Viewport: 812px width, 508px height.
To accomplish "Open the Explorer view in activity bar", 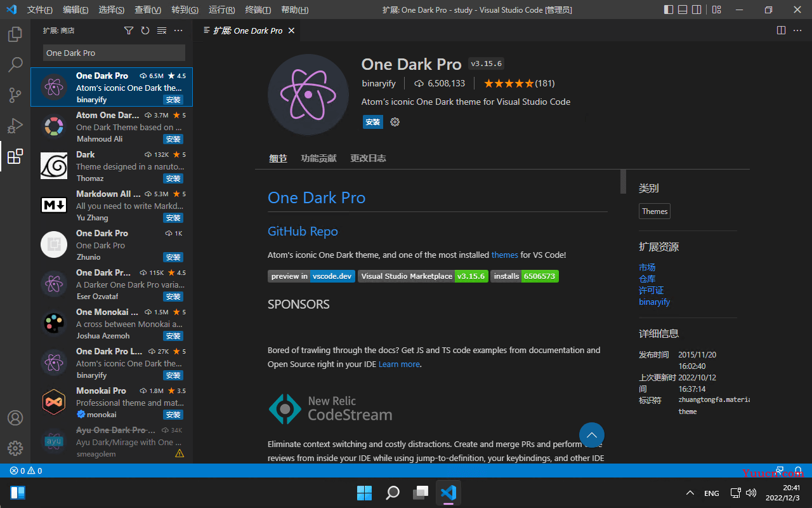I will 15,34.
